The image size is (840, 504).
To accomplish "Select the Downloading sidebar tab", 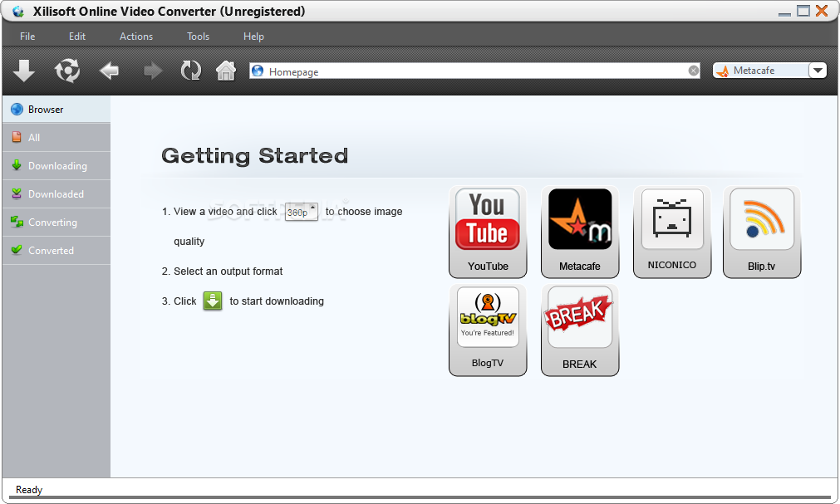I will click(56, 166).
